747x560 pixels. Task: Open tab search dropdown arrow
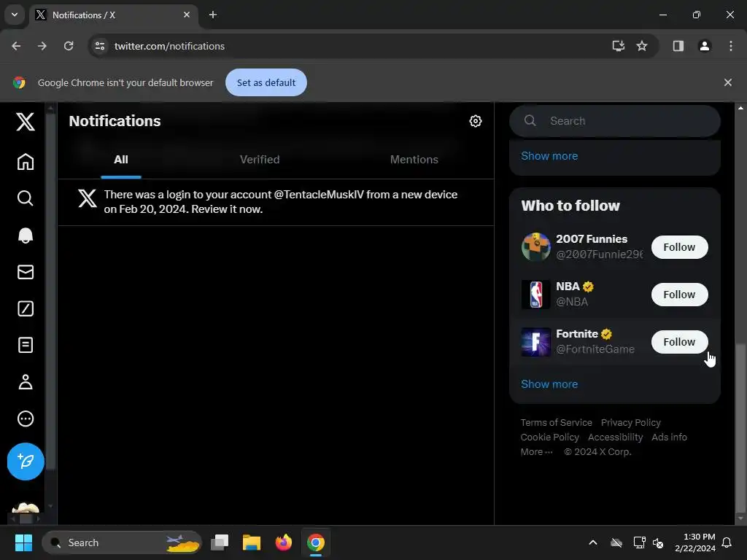point(15,15)
